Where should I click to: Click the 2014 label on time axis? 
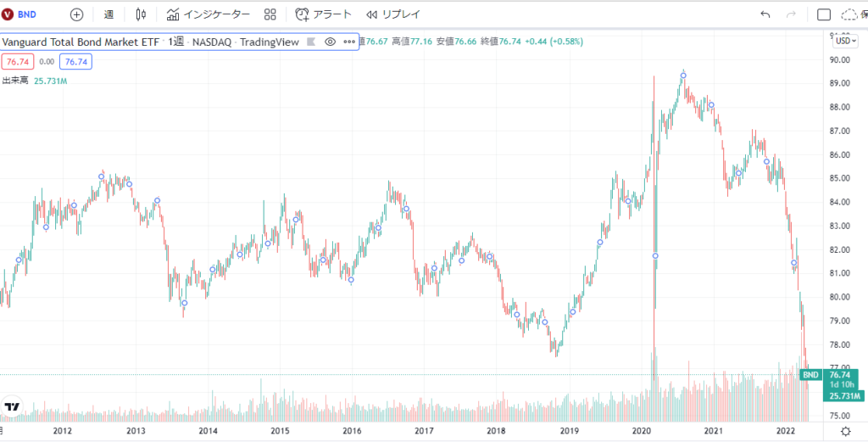[x=207, y=431]
